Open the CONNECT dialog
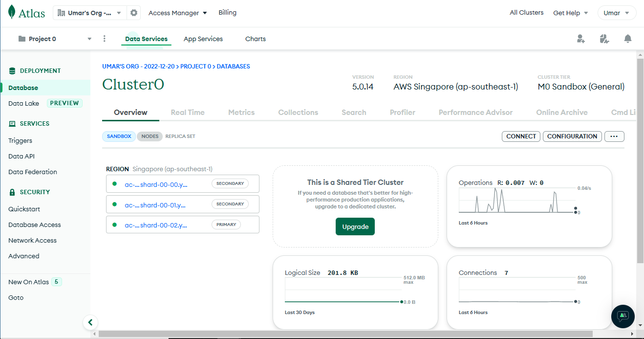The height and width of the screenshot is (339, 644). 521,136
